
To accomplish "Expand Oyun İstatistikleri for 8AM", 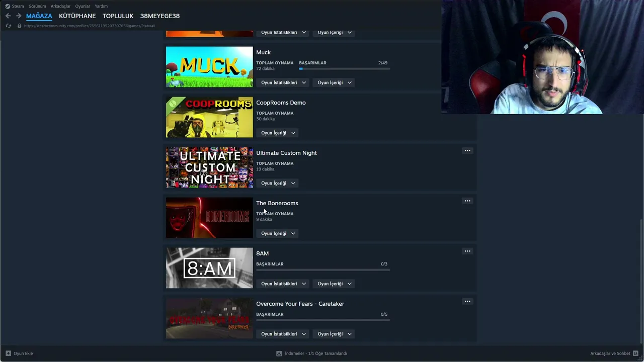I will click(283, 284).
